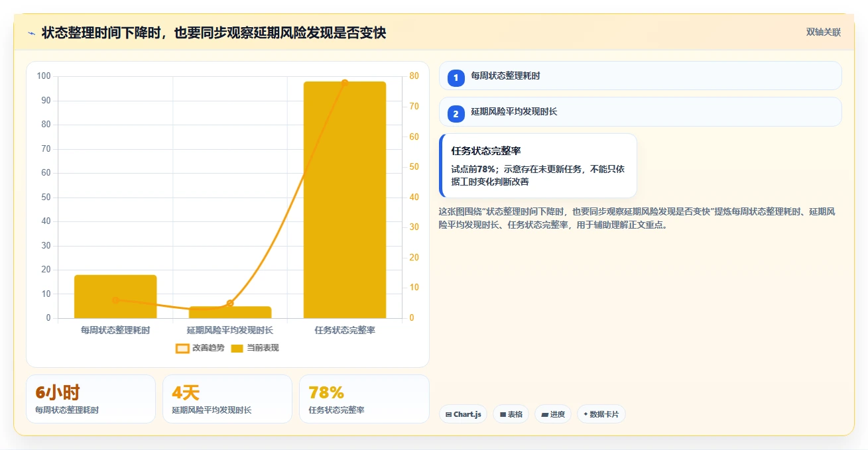Open the 78% data card

point(364,399)
